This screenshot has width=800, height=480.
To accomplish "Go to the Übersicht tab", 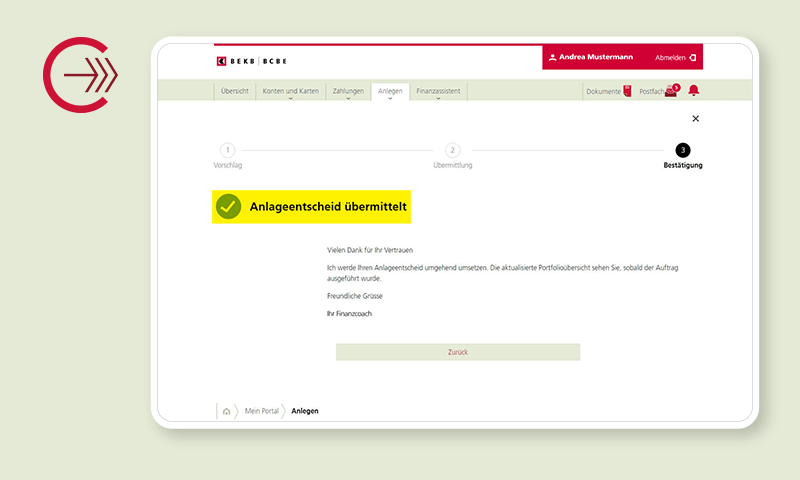I will click(233, 91).
